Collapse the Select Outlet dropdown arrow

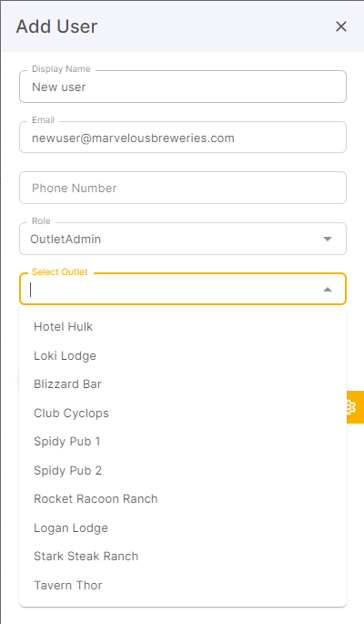328,290
